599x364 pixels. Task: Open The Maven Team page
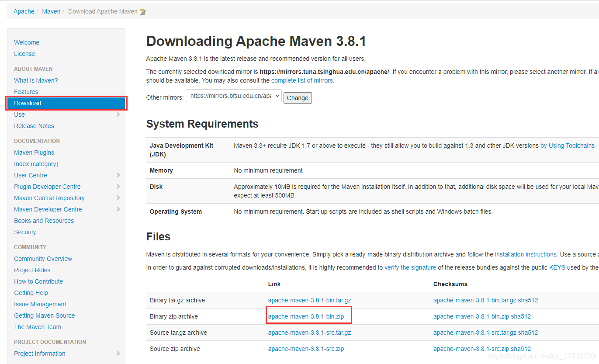[38, 327]
